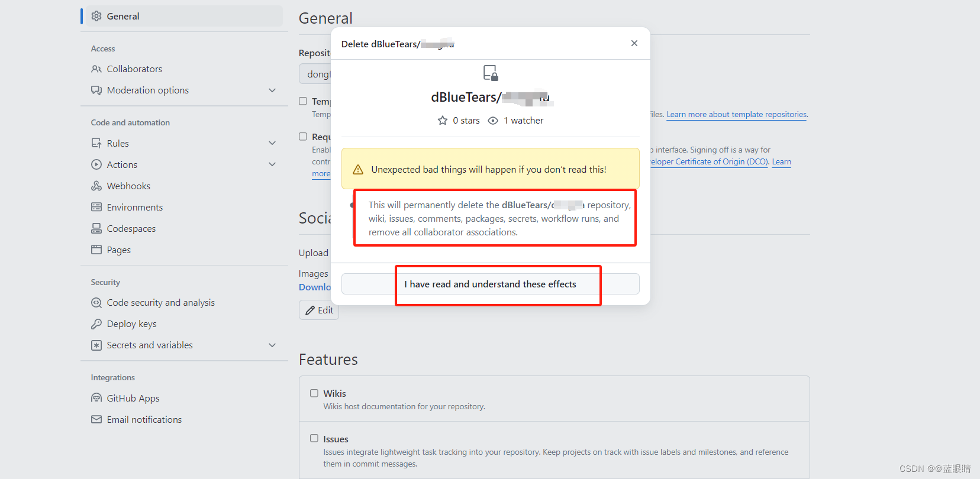Click the warning triangle icon in alert
Screen dimensions: 980x479
(x=358, y=170)
